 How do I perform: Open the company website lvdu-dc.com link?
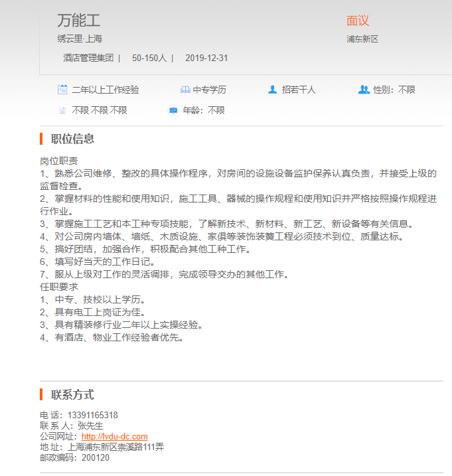click(114, 436)
